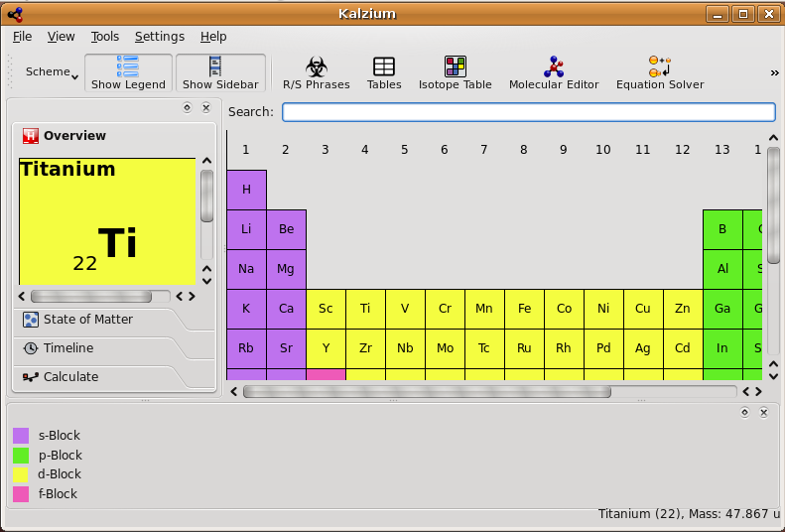Click the f-Block legend color swatch
The width and height of the screenshot is (785, 532).
pyautogui.click(x=21, y=494)
